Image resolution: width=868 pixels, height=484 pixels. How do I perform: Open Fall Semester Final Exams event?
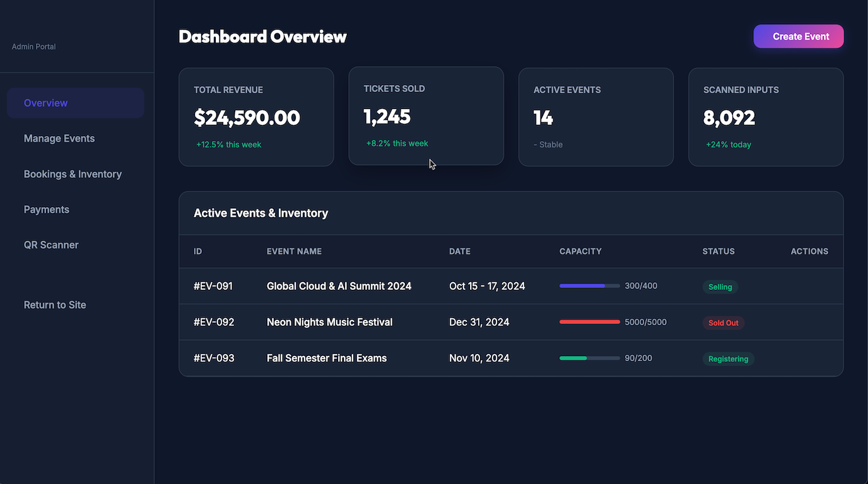click(x=327, y=358)
